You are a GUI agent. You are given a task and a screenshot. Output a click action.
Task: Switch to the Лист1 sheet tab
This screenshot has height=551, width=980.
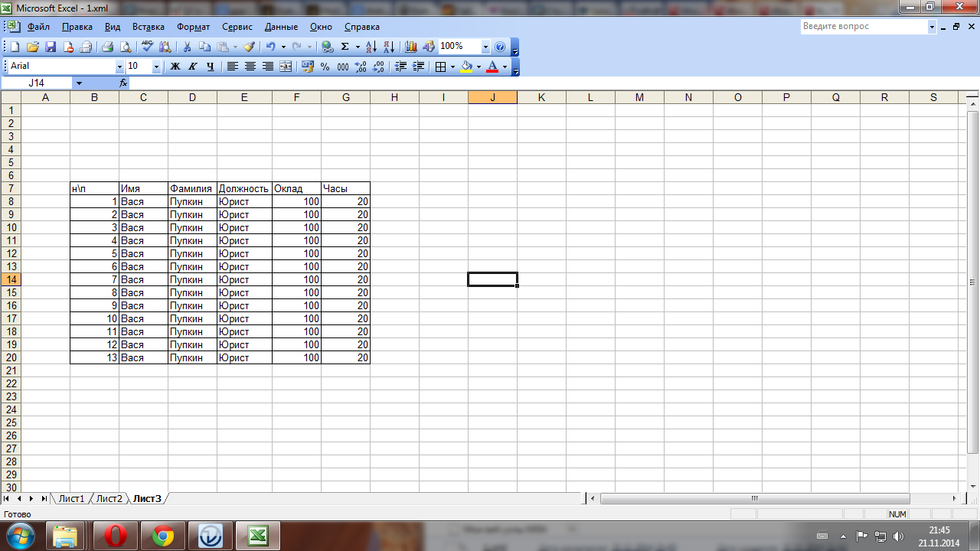tap(71, 498)
